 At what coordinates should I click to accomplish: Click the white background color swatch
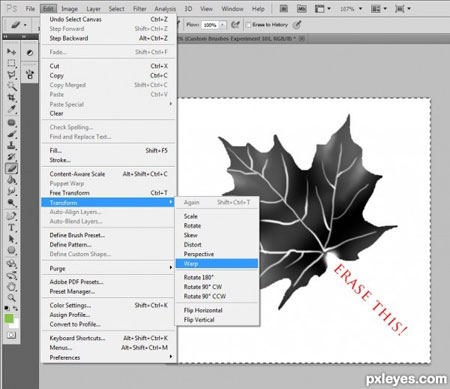(x=15, y=324)
